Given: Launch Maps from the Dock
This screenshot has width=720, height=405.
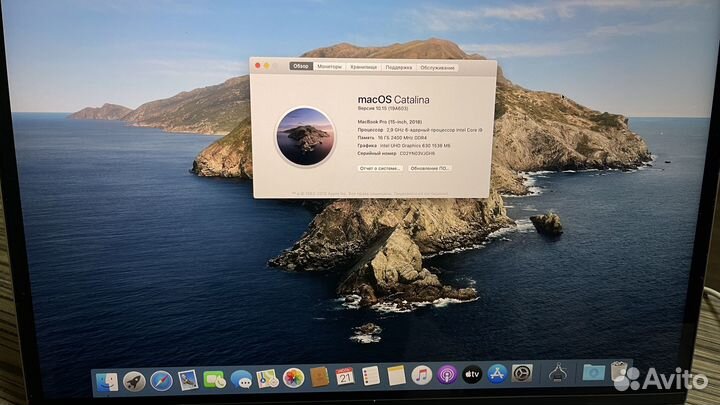Looking at the screenshot, I should 267,379.
